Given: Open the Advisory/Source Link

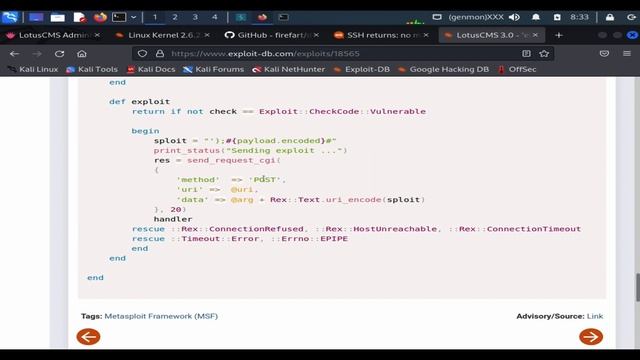Looking at the screenshot, I should [x=595, y=316].
